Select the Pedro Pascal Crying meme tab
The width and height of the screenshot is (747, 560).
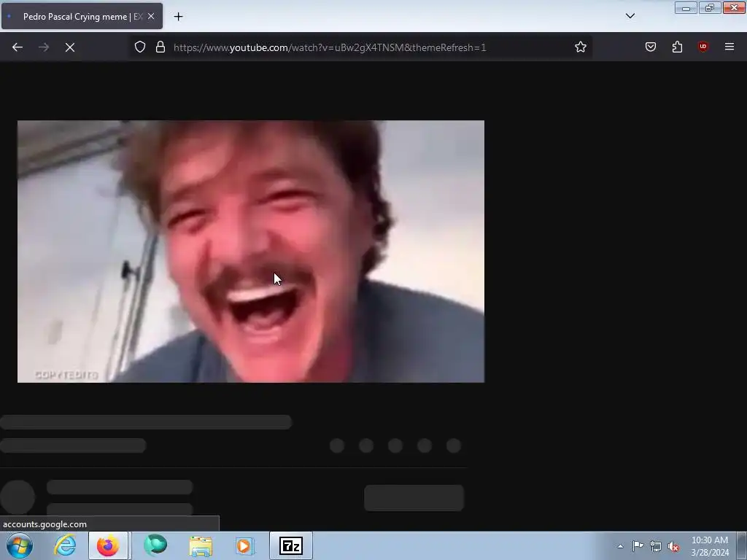(82, 16)
